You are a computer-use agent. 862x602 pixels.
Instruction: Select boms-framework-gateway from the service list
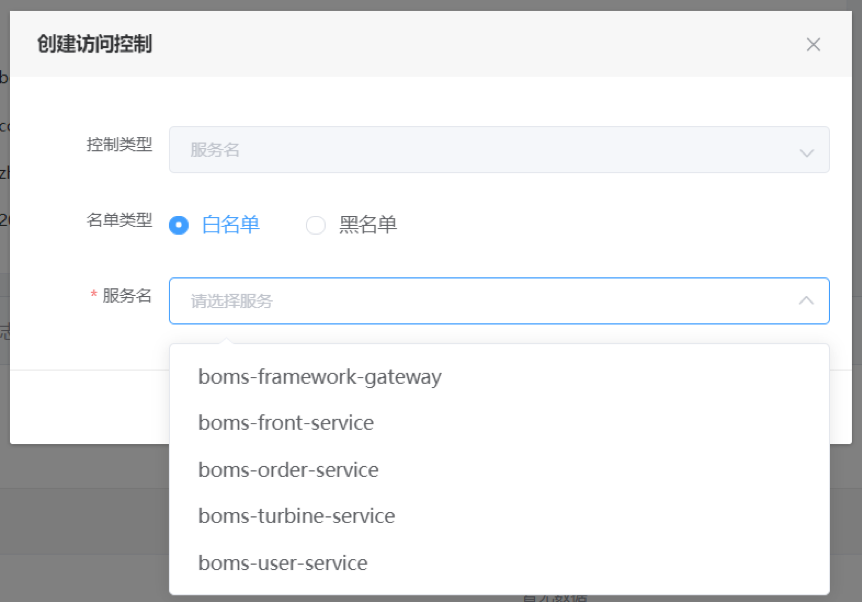tap(321, 377)
